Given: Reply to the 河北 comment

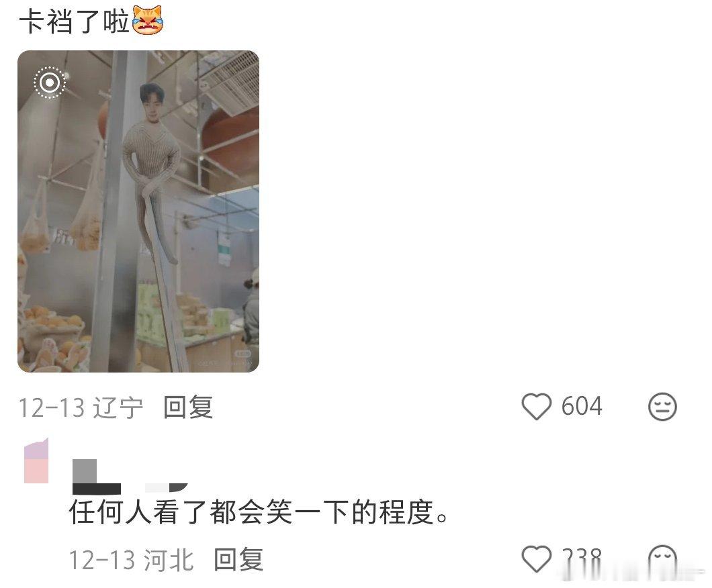Looking at the screenshot, I should click(x=238, y=559).
